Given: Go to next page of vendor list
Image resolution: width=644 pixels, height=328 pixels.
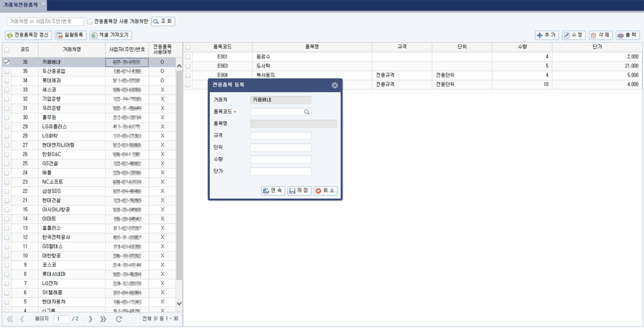Looking at the screenshot, I should (91, 319).
